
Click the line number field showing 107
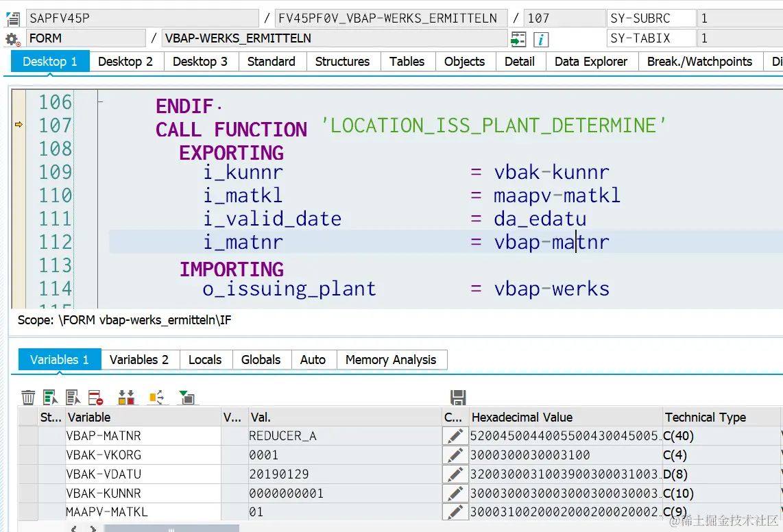564,19
